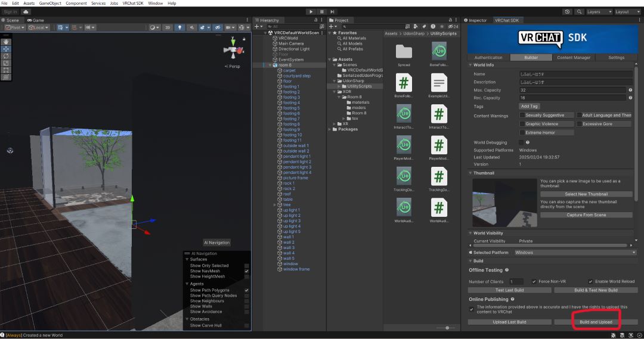The height and width of the screenshot is (339, 644).
Task: Toggle scene lighting bulb icon
Action: [179, 27]
